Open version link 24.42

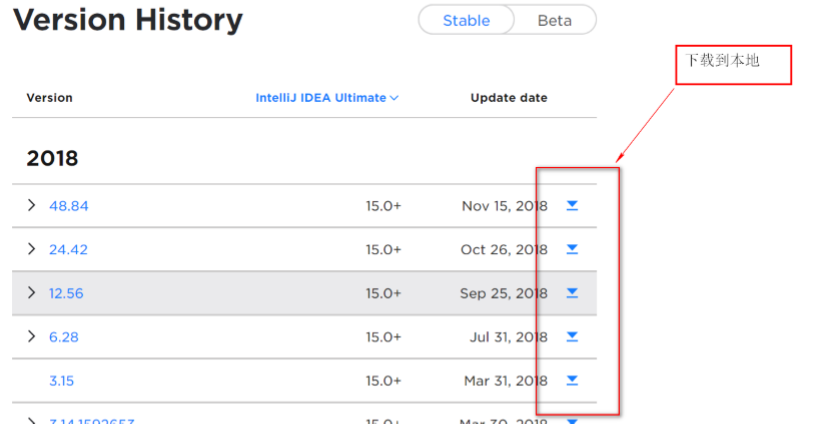(68, 250)
